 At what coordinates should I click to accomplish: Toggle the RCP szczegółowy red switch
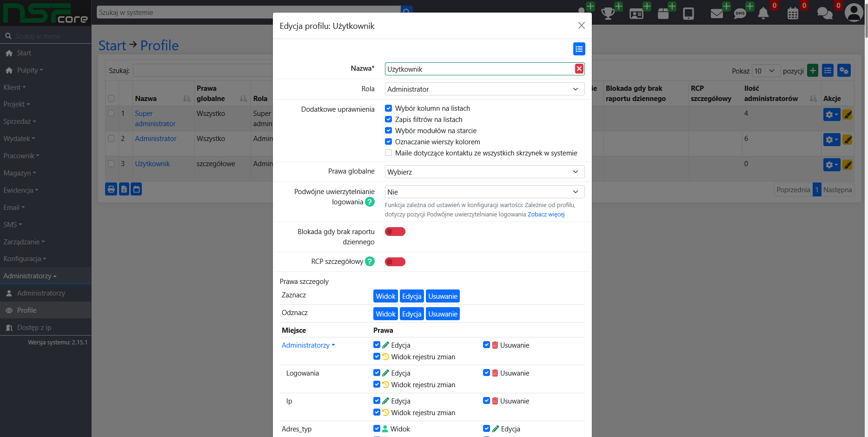coord(395,262)
